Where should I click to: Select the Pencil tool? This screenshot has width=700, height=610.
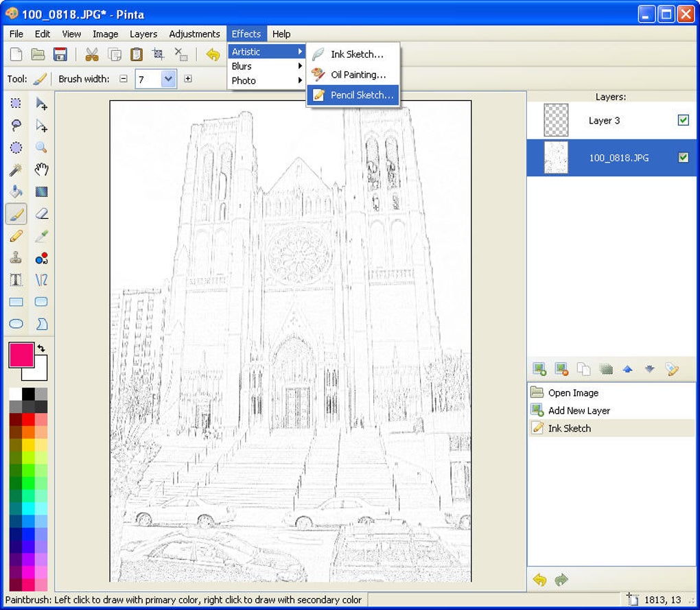coord(16,236)
